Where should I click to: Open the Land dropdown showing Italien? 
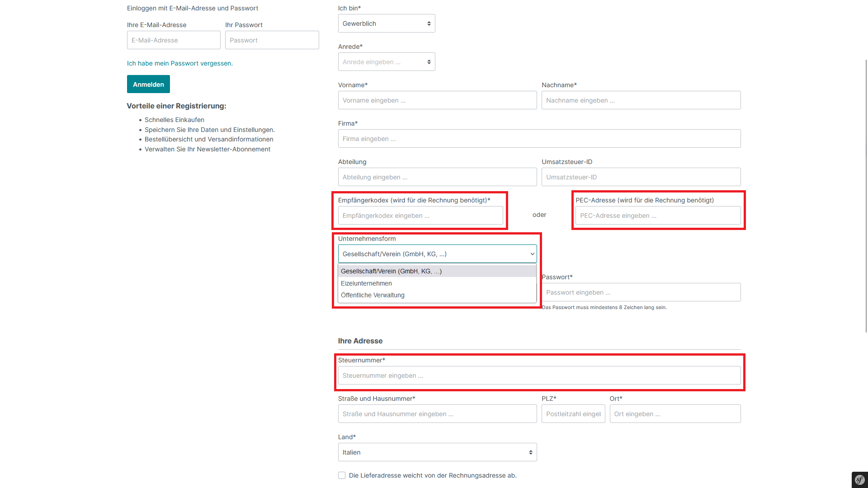437,452
